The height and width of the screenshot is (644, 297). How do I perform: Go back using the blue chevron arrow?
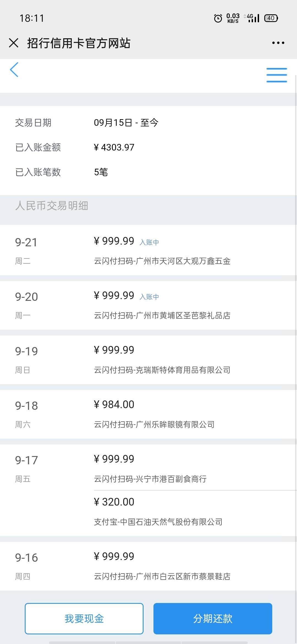(14, 70)
